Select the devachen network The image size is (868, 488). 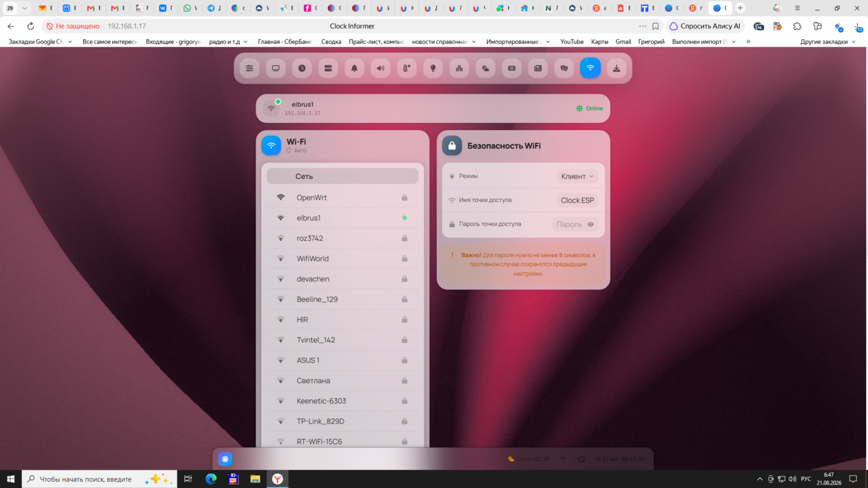coord(342,279)
